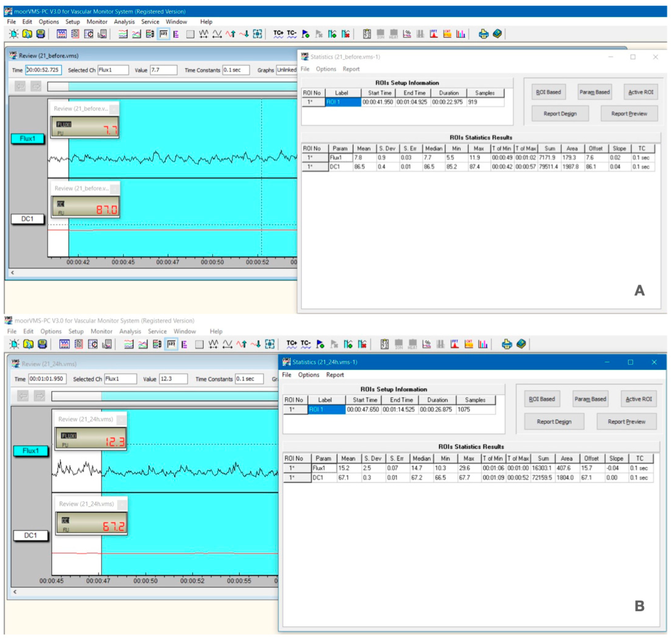Click the colored bar histogram icon in lower toolbar
This screenshot has height=638, width=672.
pyautogui.click(x=482, y=344)
